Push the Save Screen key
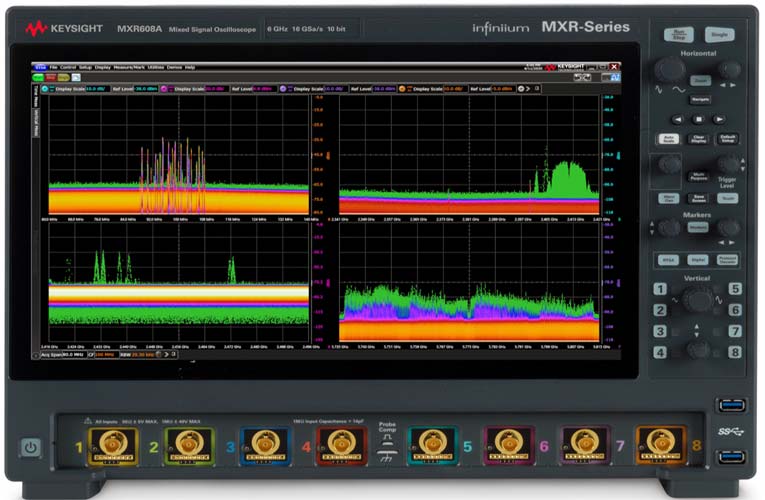The image size is (765, 500). point(698,198)
